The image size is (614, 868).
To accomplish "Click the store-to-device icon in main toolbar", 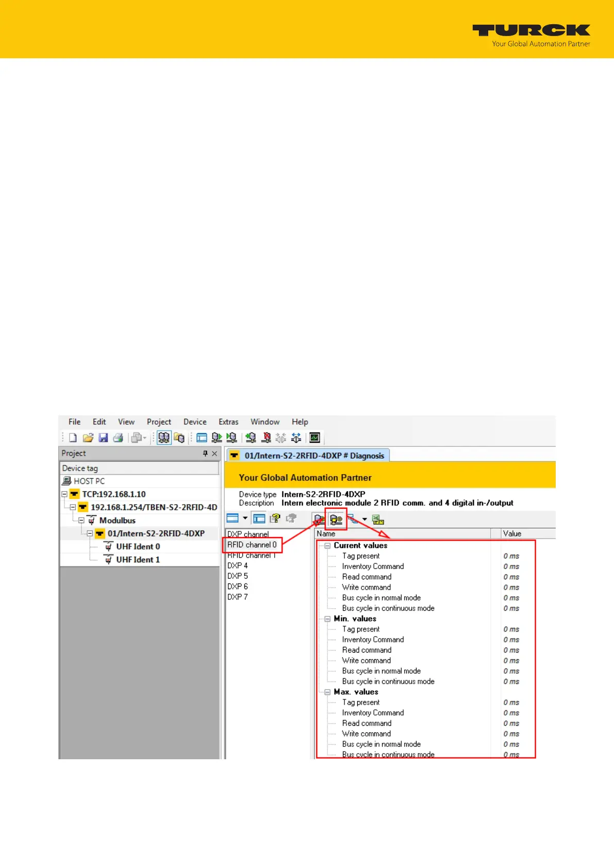I will click(231, 438).
